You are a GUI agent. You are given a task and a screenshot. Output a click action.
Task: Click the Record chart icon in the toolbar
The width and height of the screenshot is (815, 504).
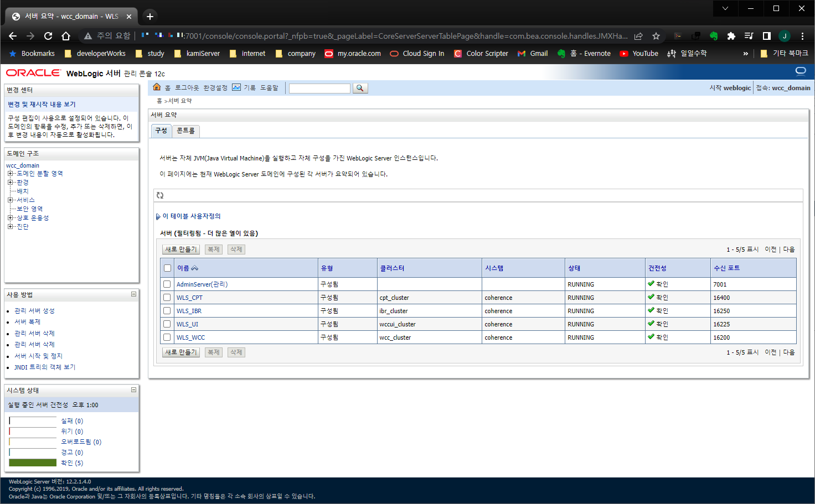(x=236, y=87)
